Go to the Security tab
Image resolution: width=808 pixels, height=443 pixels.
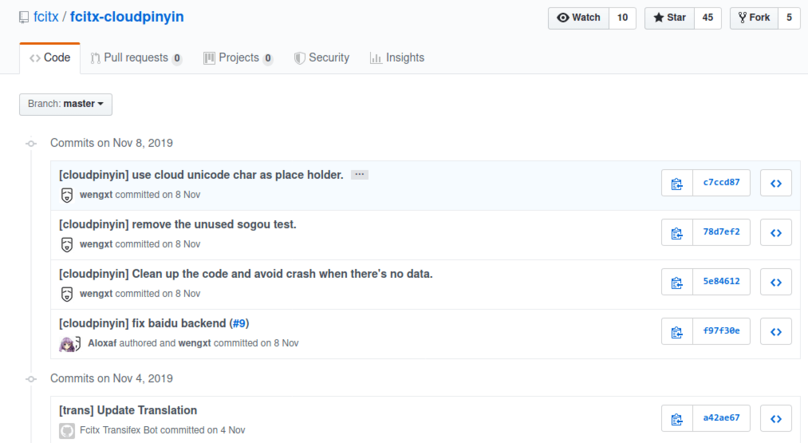point(322,58)
